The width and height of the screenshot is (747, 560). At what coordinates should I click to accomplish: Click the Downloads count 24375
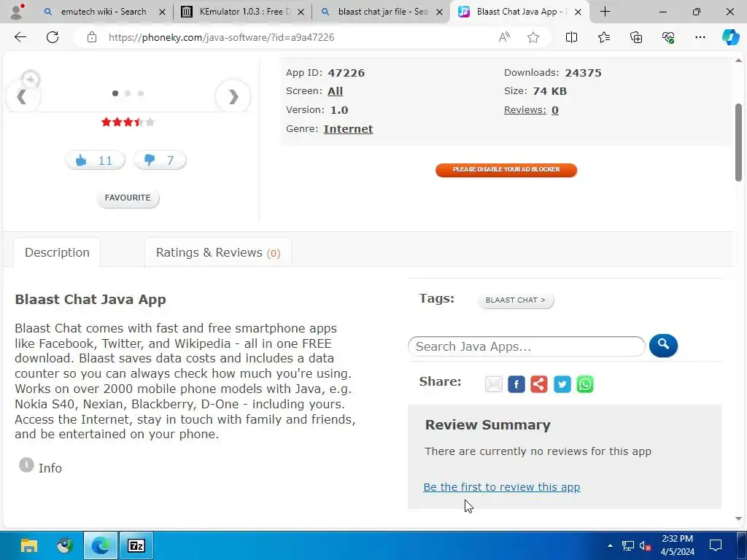tap(583, 73)
